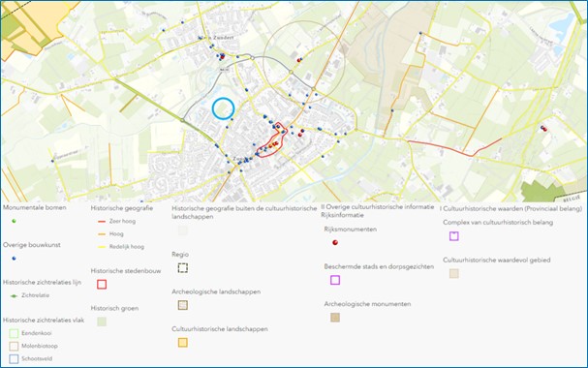Click the 'Complex van cultuurhistorisch belang' label
The height and width of the screenshot is (368, 588).
(x=498, y=223)
